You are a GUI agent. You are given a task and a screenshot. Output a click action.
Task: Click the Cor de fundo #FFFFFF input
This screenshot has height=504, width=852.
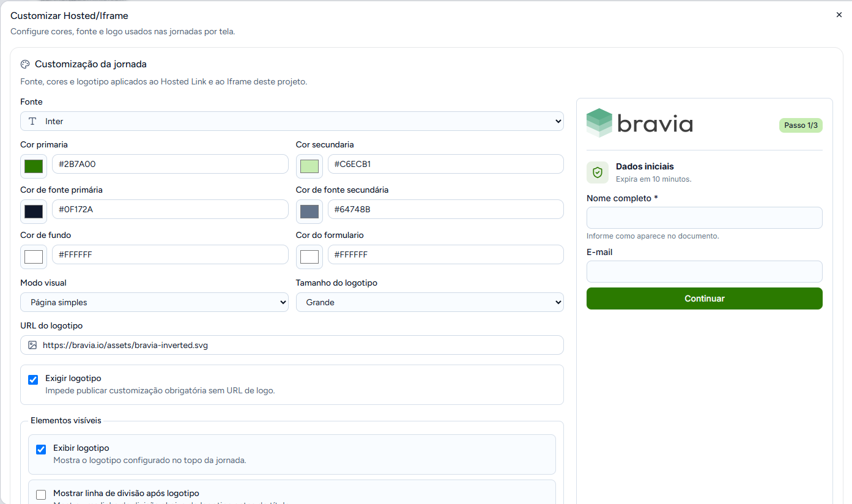point(170,254)
